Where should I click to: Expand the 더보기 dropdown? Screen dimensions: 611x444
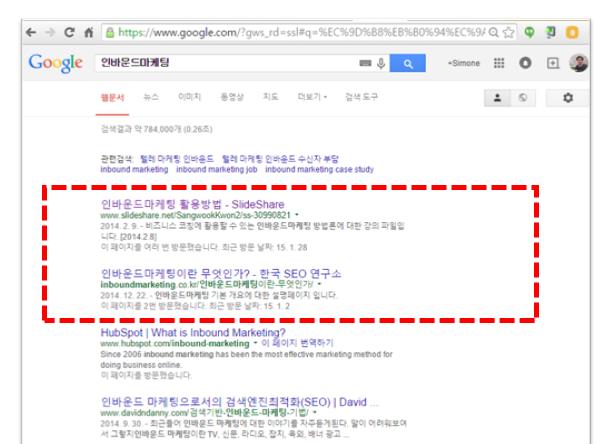coord(312,97)
